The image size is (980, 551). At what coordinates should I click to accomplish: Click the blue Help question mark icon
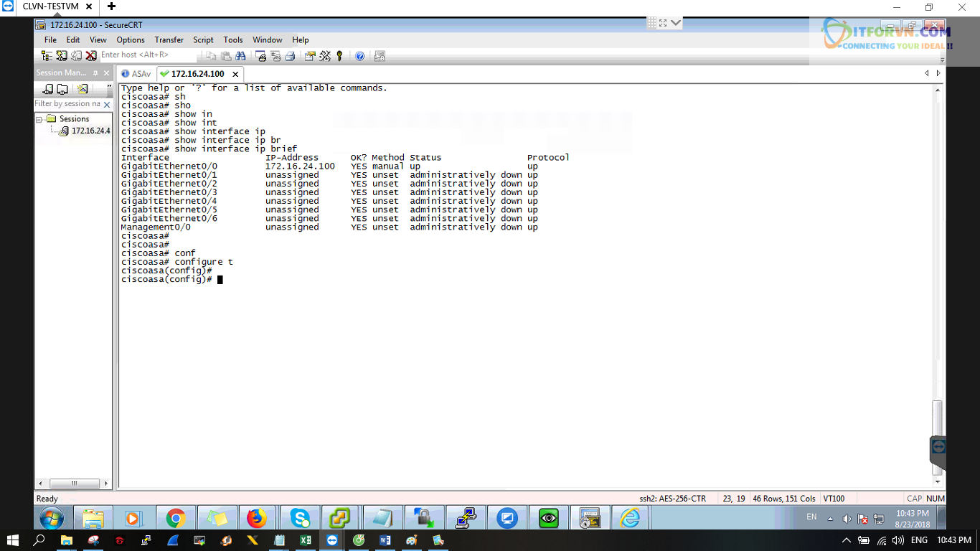(359, 55)
